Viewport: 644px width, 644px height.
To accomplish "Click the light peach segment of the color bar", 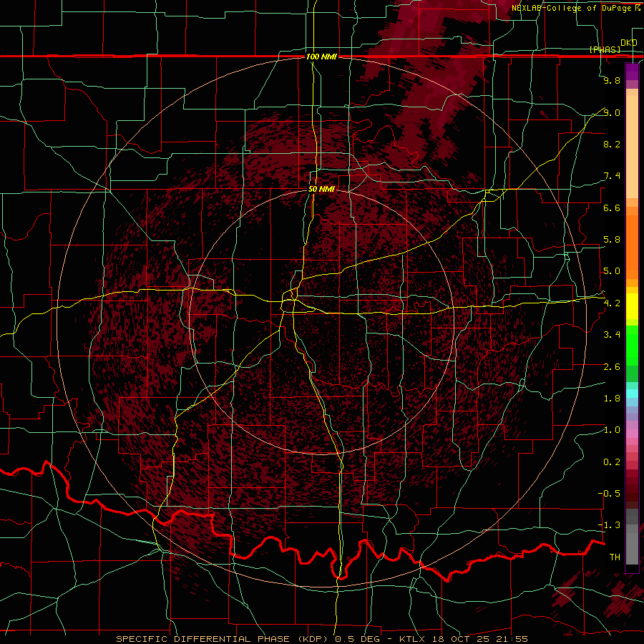I will [x=632, y=148].
